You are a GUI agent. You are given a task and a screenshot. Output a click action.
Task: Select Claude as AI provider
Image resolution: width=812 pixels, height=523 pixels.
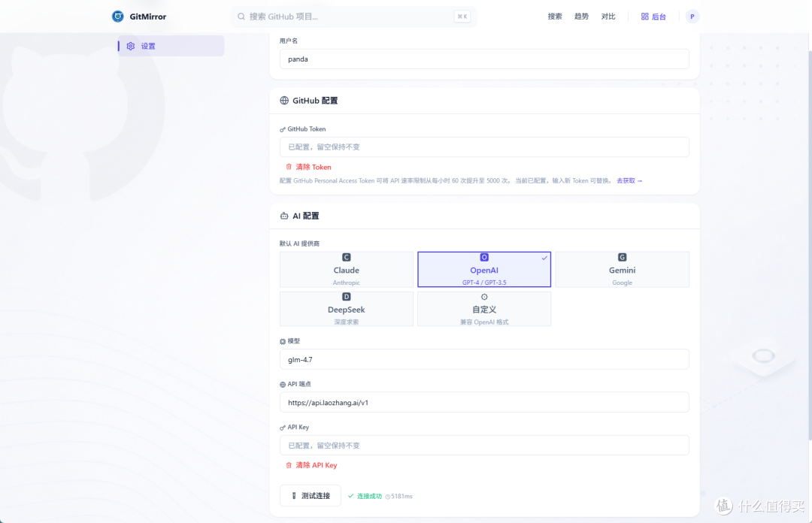347,269
